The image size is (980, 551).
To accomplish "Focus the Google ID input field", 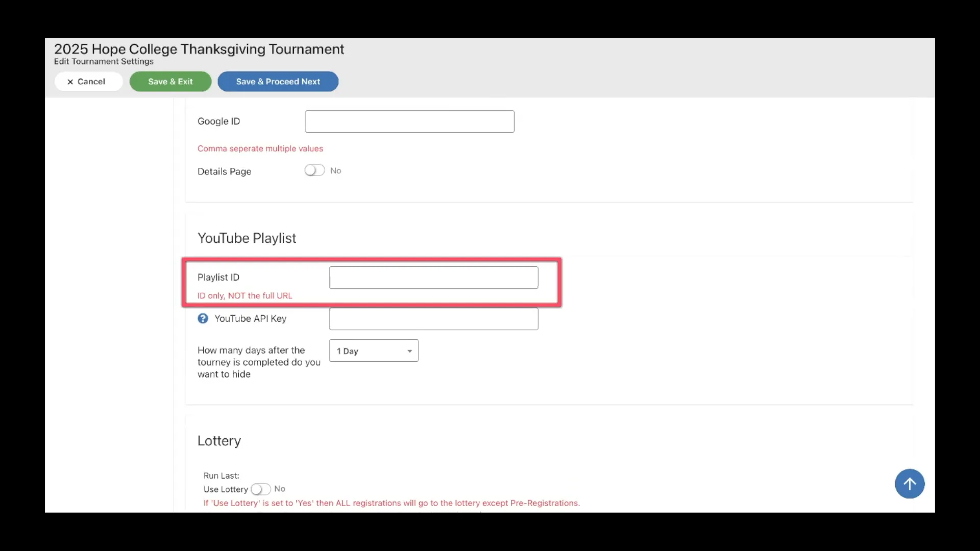I will point(409,121).
